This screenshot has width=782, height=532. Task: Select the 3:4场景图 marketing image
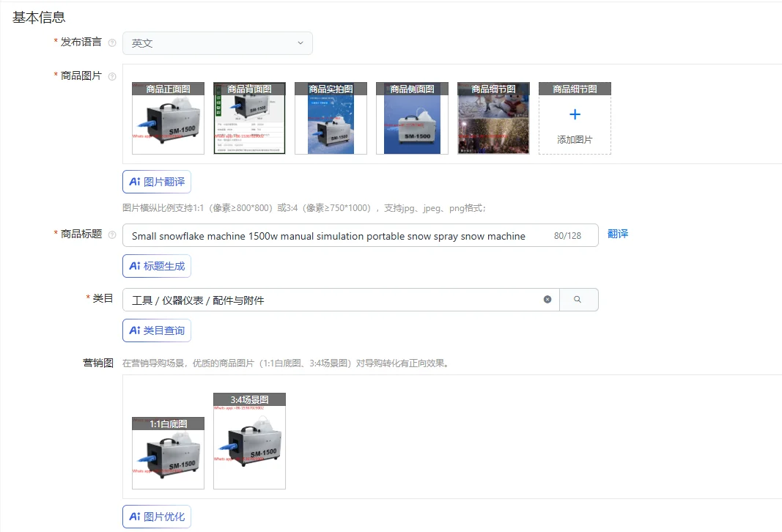[x=249, y=441]
